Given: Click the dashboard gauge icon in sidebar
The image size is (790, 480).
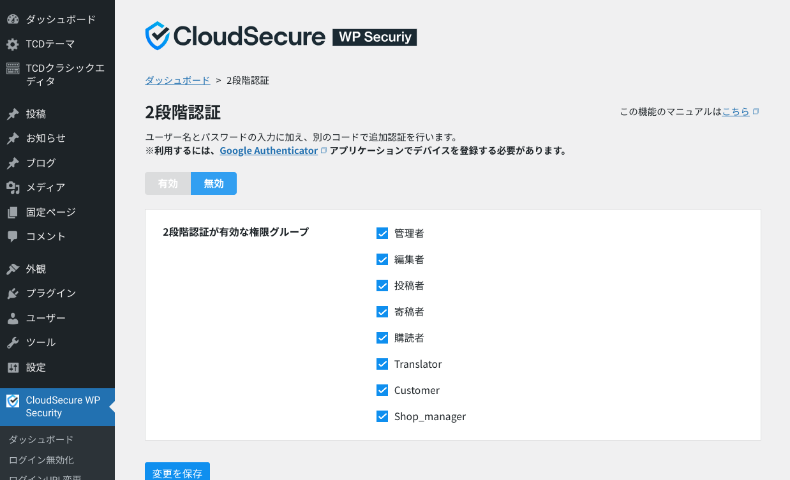Looking at the screenshot, I should click(13, 19).
